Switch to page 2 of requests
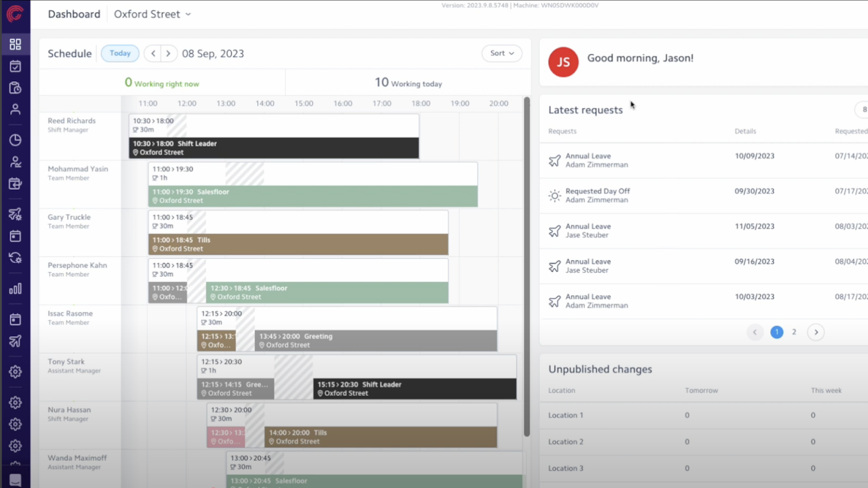This screenshot has height=488, width=868. click(x=794, y=332)
